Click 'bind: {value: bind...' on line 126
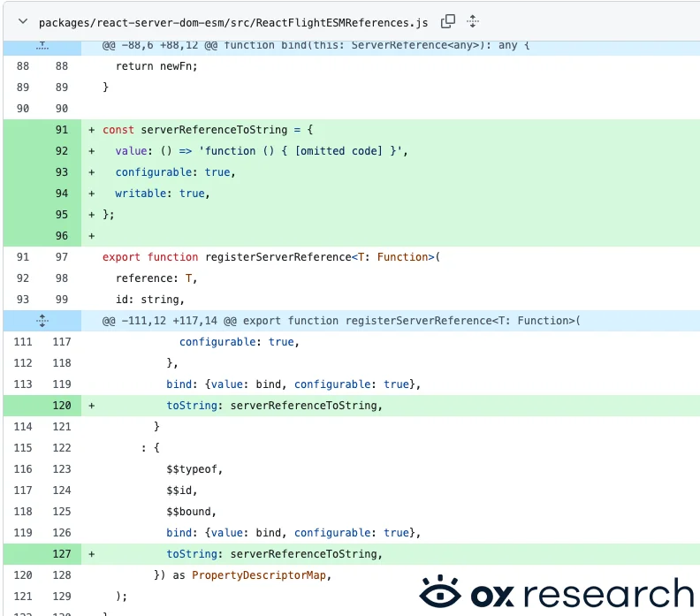The image size is (700, 616). pyautogui.click(x=293, y=533)
